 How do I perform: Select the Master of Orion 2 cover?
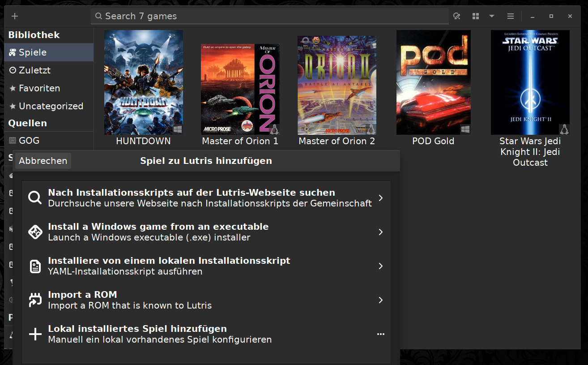pos(337,86)
